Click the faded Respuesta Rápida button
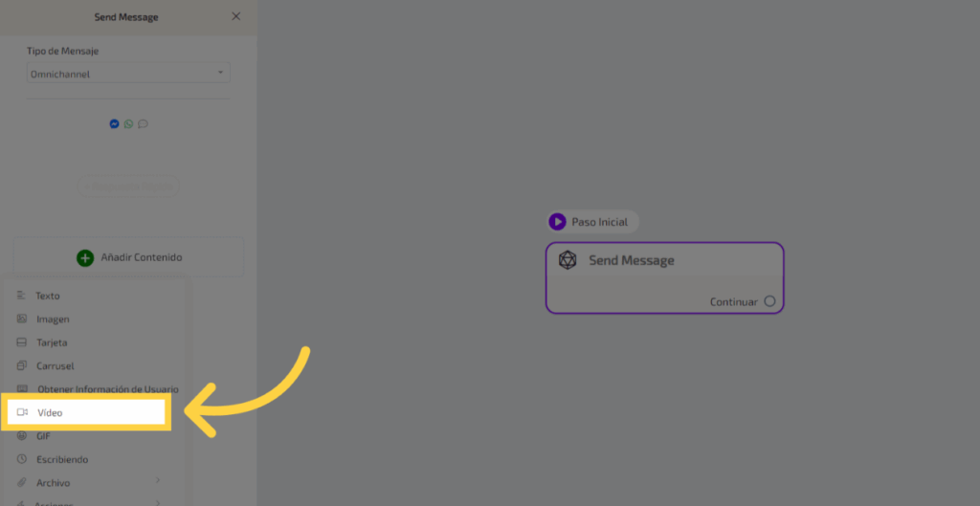The image size is (980, 506). coord(129,187)
